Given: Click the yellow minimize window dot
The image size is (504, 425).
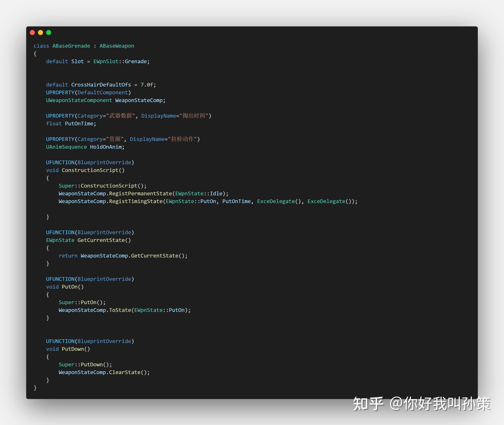Looking at the screenshot, I should 40,33.
